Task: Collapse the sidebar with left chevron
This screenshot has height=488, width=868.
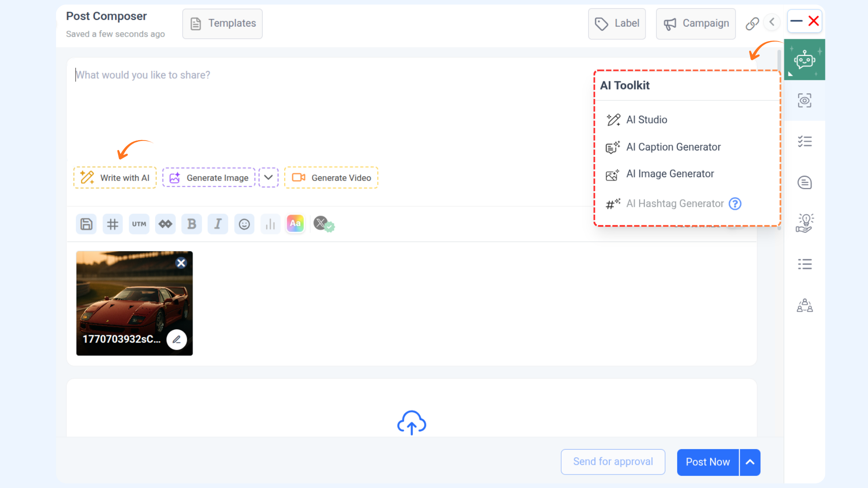Action: [772, 22]
